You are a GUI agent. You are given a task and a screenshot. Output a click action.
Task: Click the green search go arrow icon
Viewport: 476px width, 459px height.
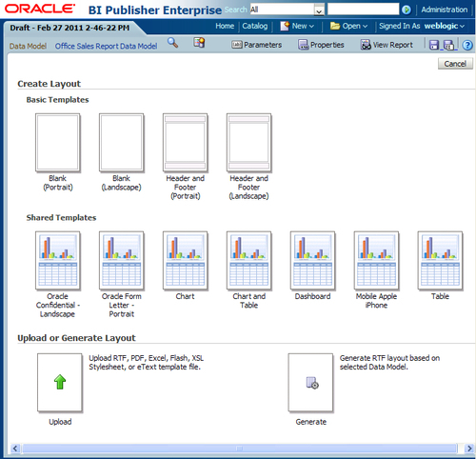406,10
